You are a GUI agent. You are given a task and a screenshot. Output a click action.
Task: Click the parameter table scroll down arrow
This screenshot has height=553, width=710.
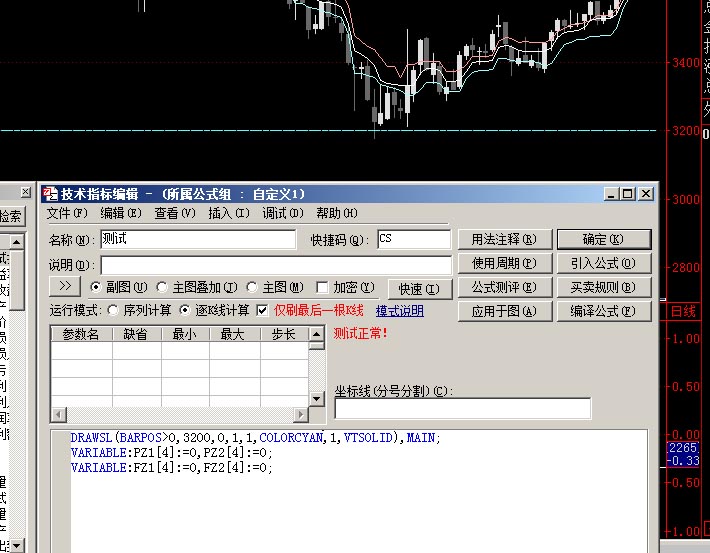[x=316, y=399]
